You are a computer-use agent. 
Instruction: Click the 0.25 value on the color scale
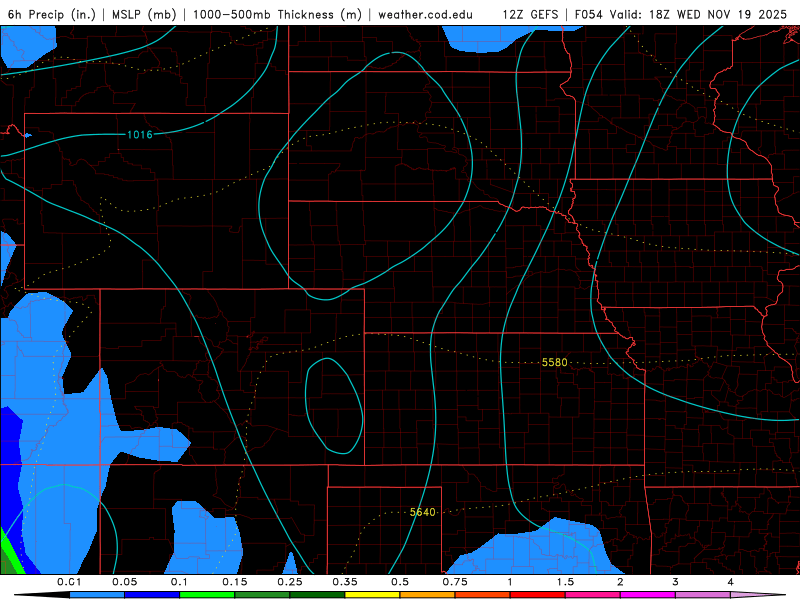(x=290, y=582)
